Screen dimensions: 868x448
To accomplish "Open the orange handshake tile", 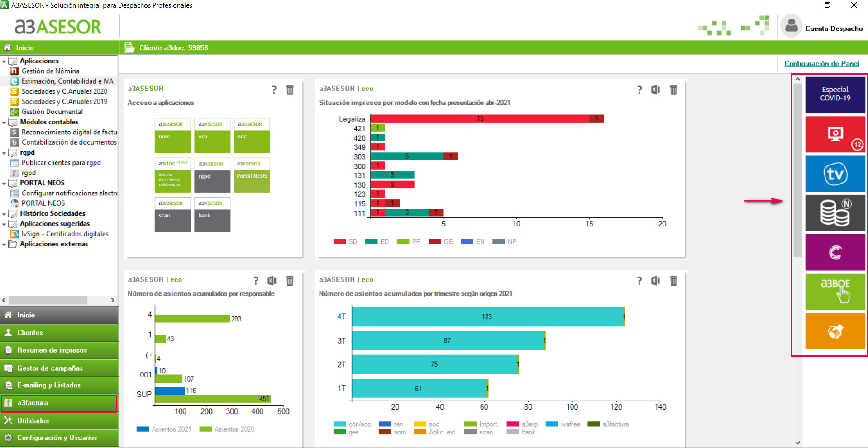I will (x=835, y=330).
